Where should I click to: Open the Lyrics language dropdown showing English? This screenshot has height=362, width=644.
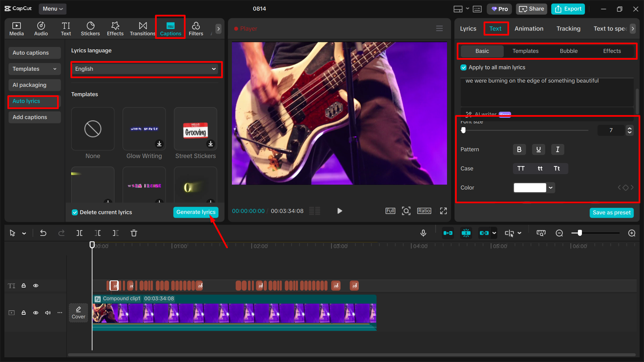tap(146, 69)
